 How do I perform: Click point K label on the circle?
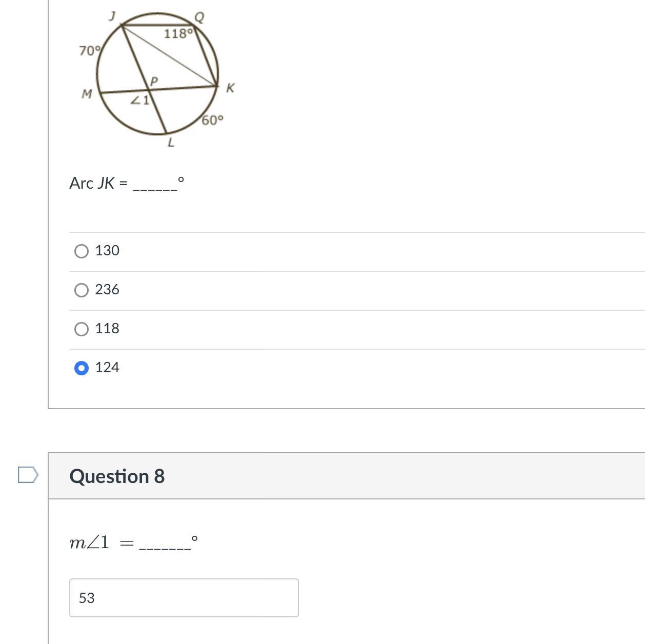pos(230,88)
